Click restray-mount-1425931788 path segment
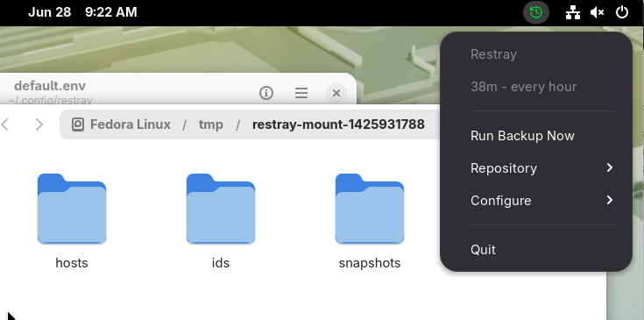 click(338, 124)
